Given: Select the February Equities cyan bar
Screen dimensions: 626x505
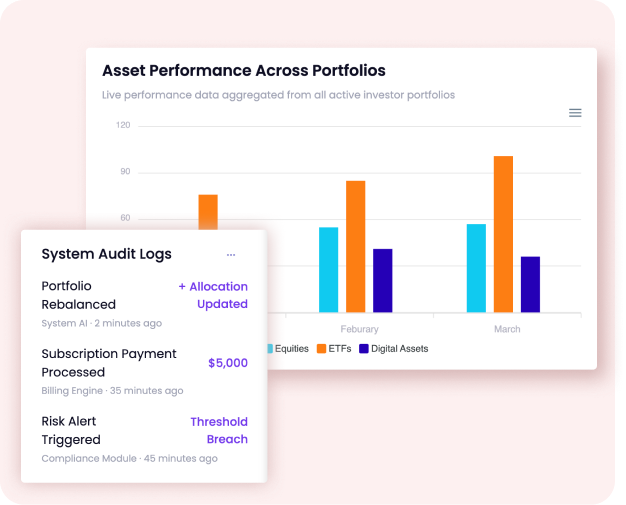Looking at the screenshot, I should tap(328, 270).
